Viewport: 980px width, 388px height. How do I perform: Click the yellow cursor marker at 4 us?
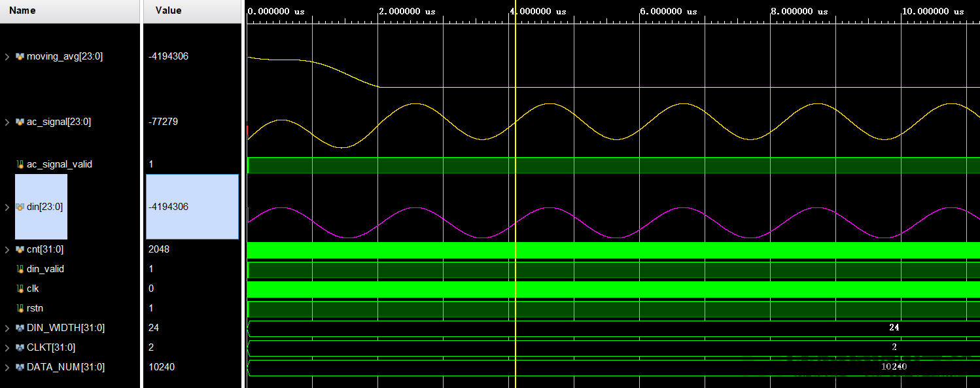pos(516,196)
